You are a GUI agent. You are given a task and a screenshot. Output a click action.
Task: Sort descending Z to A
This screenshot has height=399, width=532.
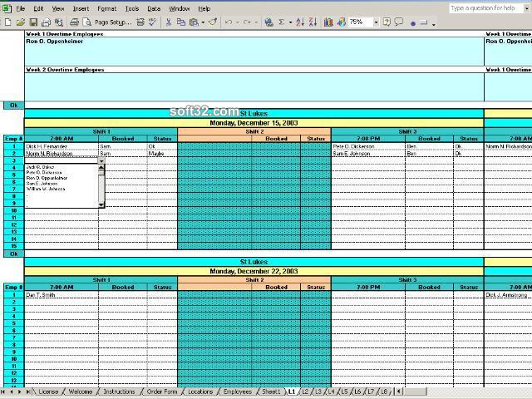click(313, 22)
